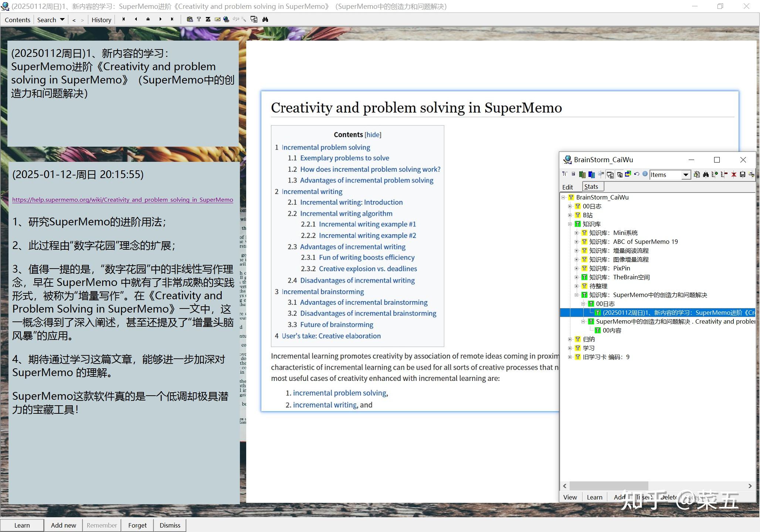Screen dimensions: 760x532
Task: Open the Items dropdown in contents window
Action: (686, 175)
